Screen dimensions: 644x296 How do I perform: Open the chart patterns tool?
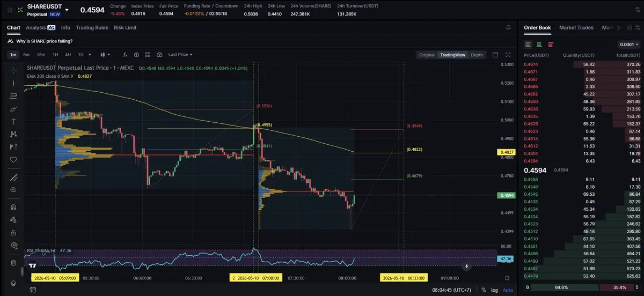pyautogui.click(x=13, y=134)
